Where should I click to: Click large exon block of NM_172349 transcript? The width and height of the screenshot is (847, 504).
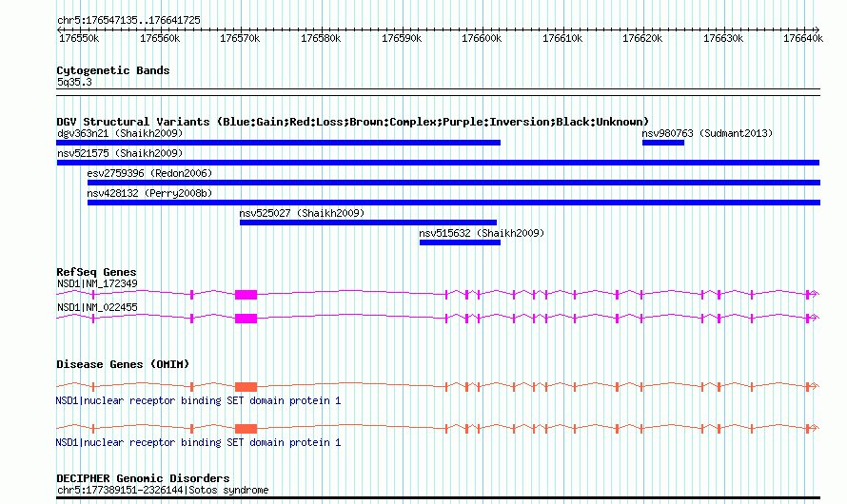pos(246,295)
